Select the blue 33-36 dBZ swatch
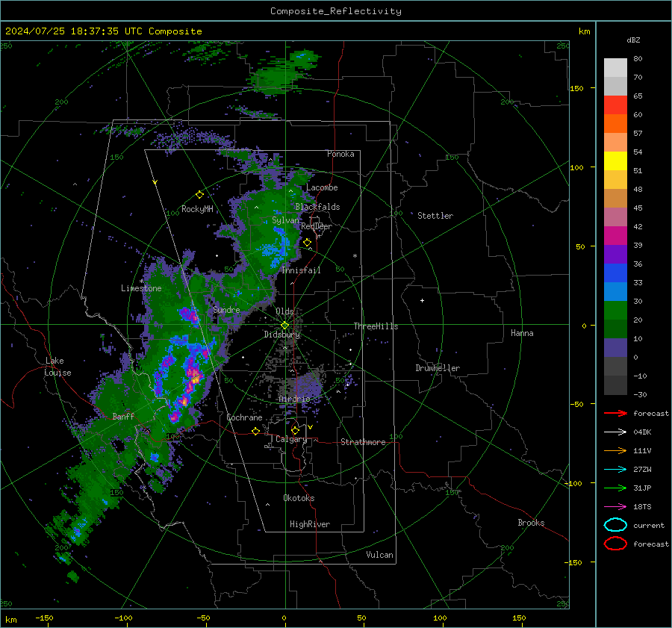 (615, 273)
